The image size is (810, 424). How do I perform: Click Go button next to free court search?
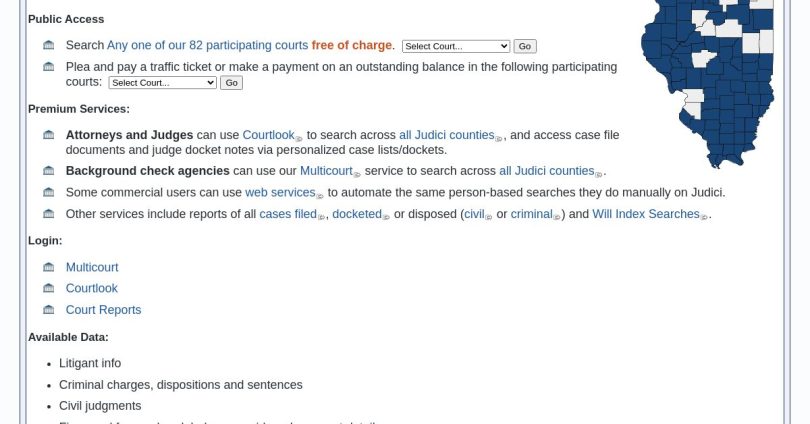[525, 46]
